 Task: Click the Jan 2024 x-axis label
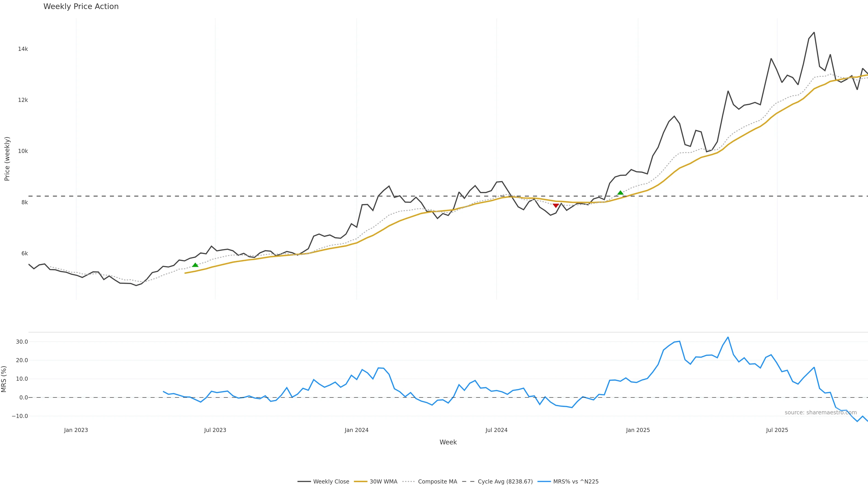[x=356, y=430]
